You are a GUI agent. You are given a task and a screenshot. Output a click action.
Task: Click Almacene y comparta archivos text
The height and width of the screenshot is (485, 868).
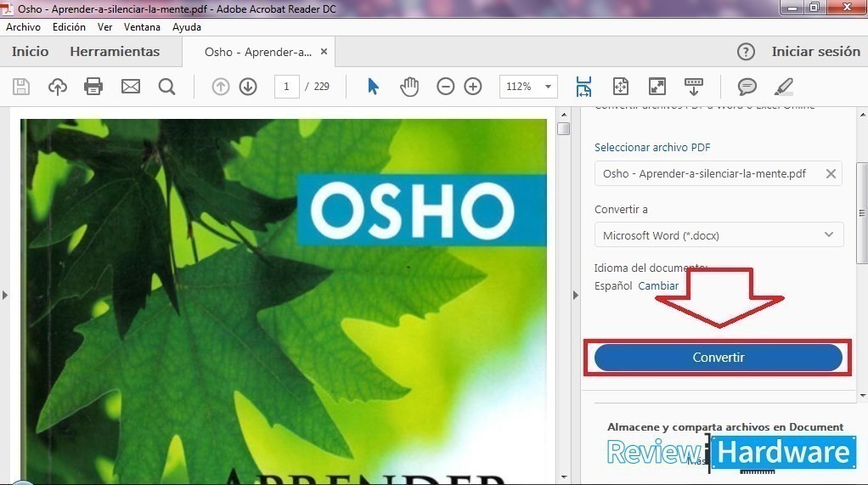(x=725, y=427)
